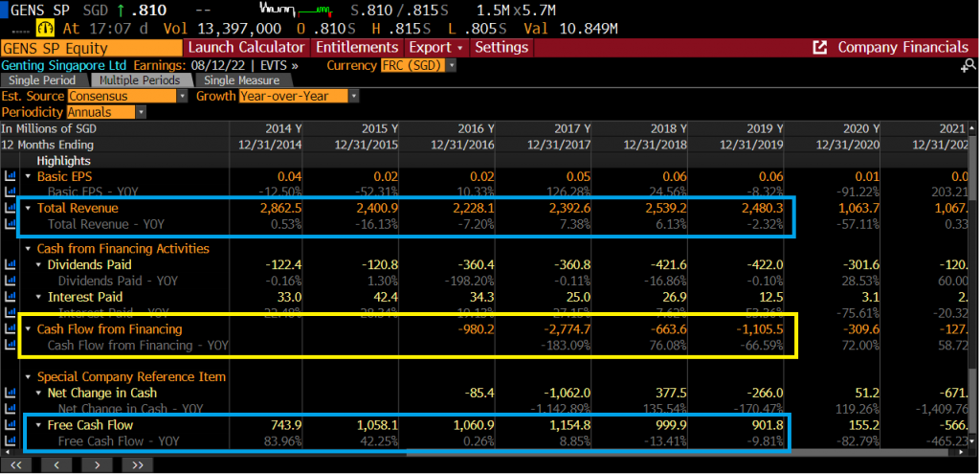Switch to the Single Measure tab
Screen dimensions: 980x474
(241, 80)
